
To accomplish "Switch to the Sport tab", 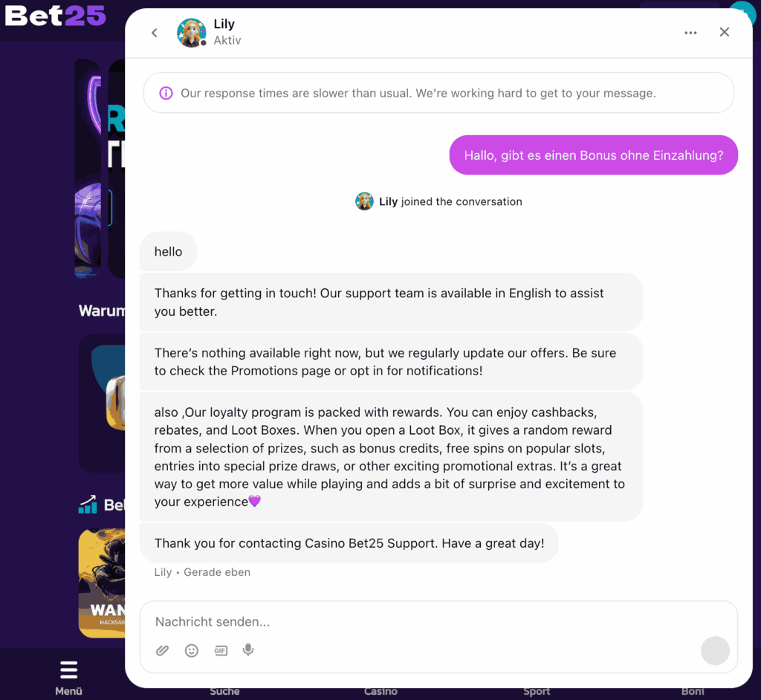I will (537, 691).
